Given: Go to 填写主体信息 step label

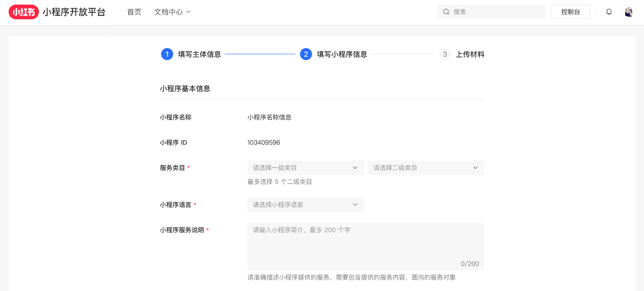Looking at the screenshot, I should [199, 54].
